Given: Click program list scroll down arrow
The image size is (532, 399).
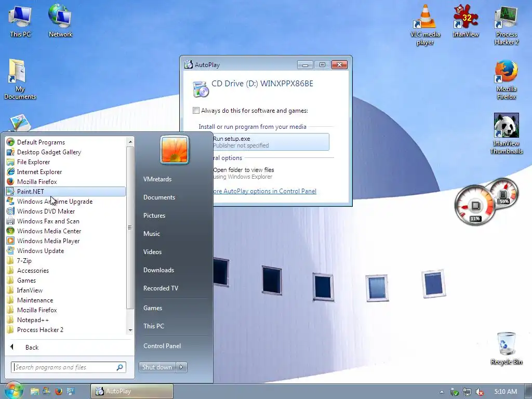Looking at the screenshot, I should point(130,330).
